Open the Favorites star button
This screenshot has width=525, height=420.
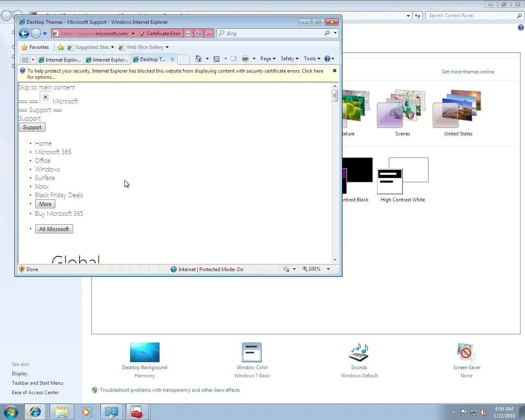[35, 47]
